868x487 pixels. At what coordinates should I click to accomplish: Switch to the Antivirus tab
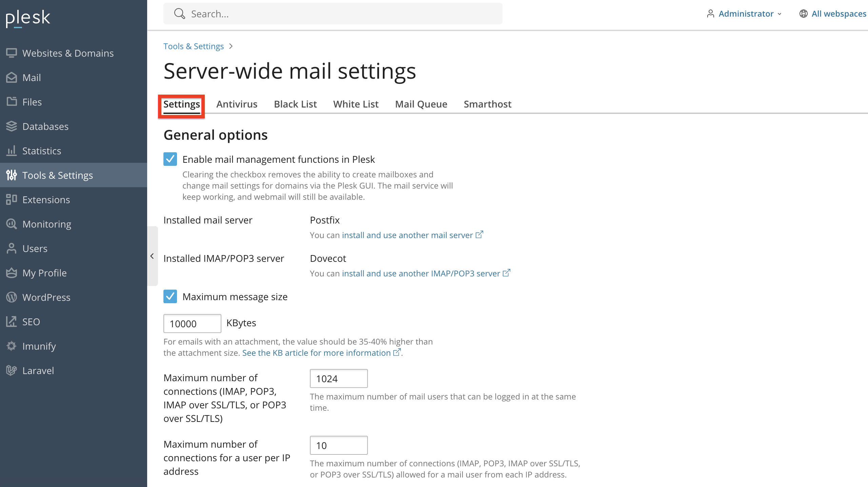[x=237, y=104]
